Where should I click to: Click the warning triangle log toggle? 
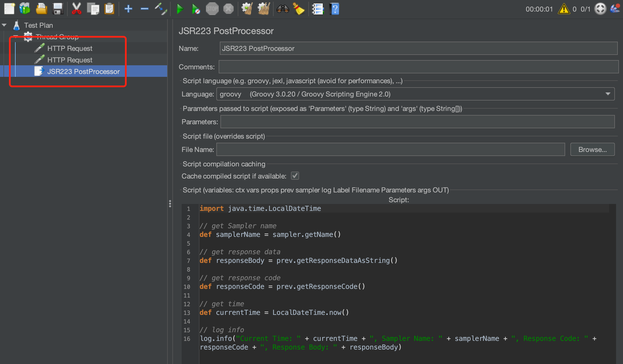(x=564, y=9)
